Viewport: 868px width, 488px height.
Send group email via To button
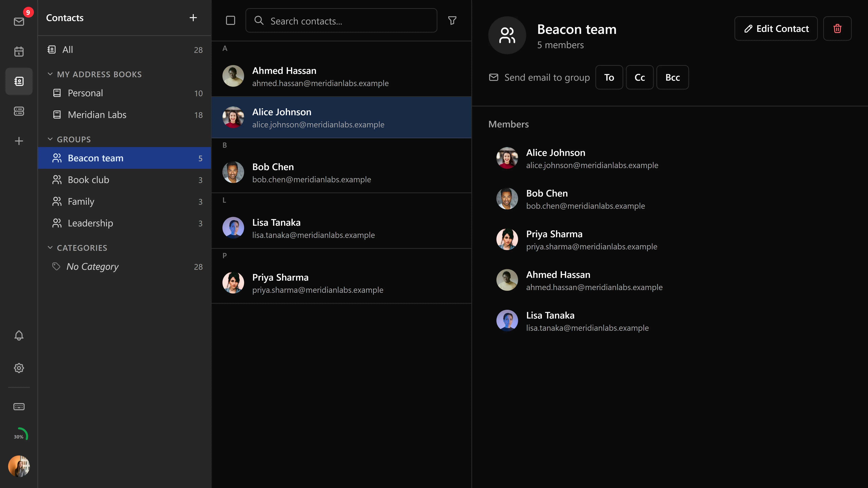pyautogui.click(x=609, y=77)
